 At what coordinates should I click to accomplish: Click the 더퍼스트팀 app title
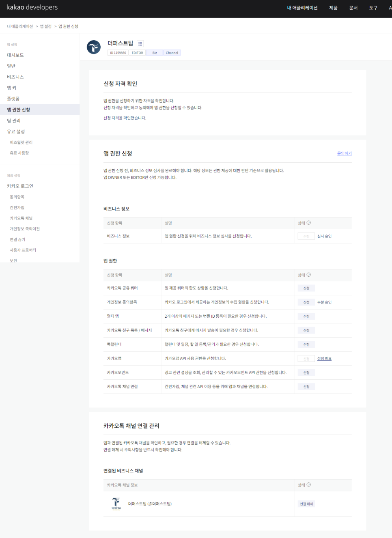(120, 43)
